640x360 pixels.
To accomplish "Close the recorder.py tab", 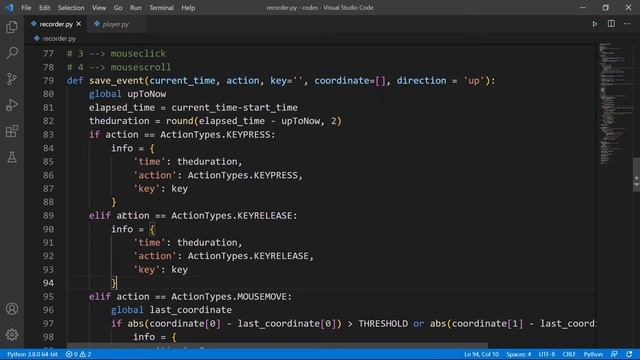I will (x=79, y=24).
